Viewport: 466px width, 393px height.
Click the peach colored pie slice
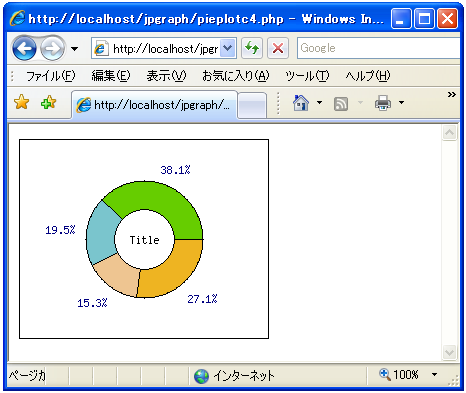[119, 277]
